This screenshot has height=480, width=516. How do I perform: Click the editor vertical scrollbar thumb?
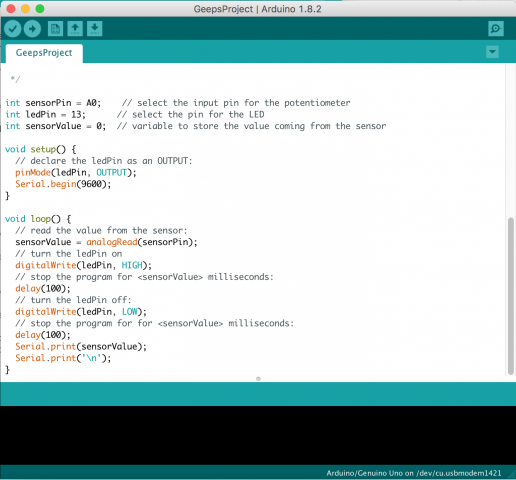pos(511,296)
